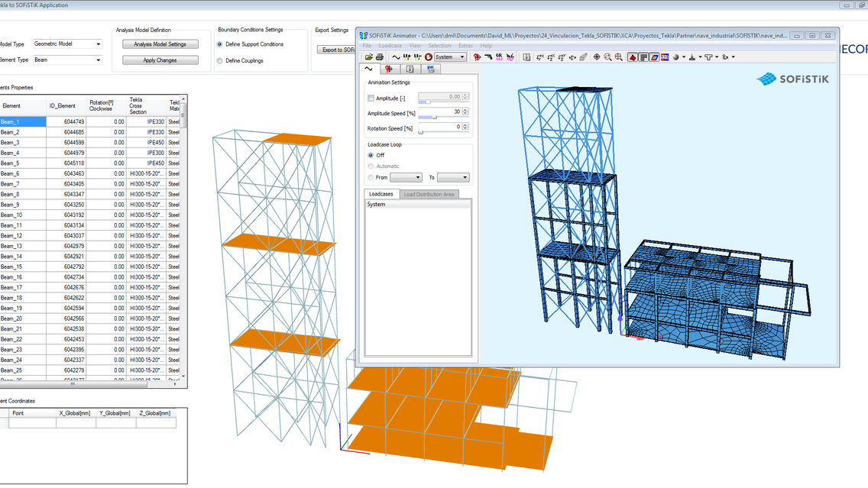Expand the arrow next to support symbol icon

pos(700,57)
